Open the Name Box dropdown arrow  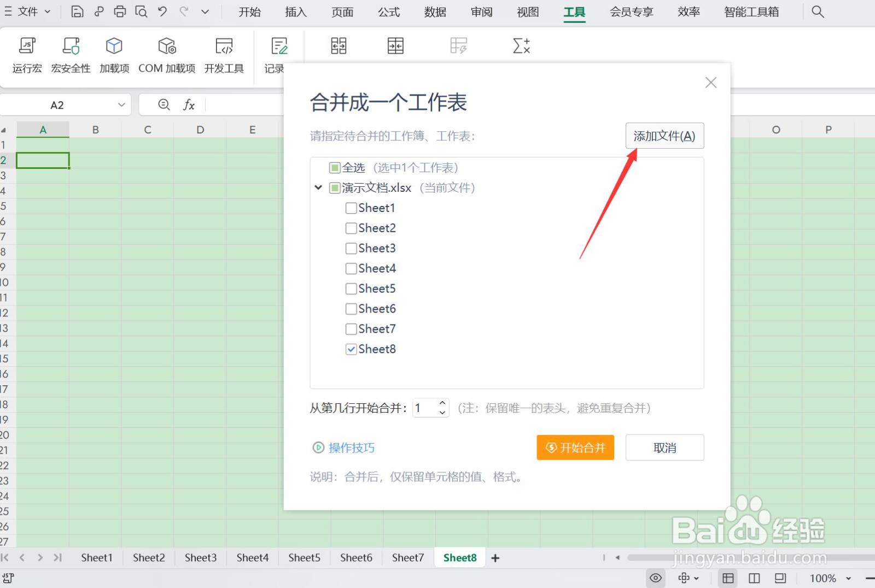(121, 105)
